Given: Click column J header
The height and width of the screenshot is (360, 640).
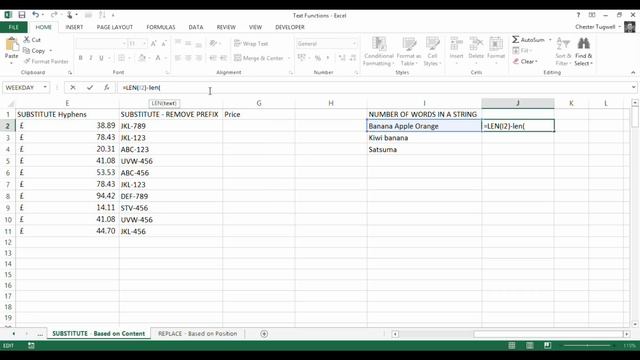Looking at the screenshot, I should (x=518, y=103).
